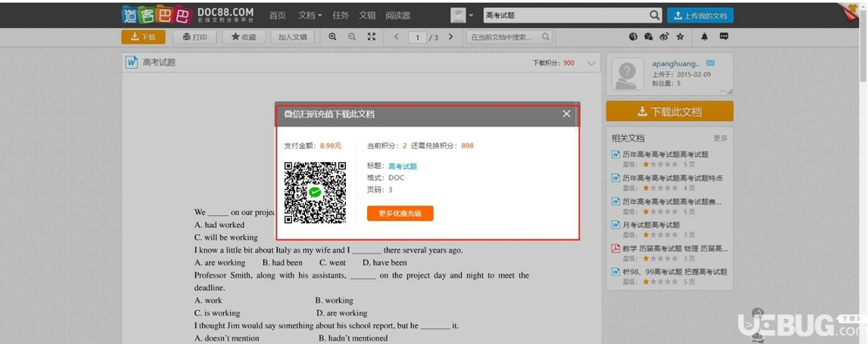Viewport: 868px width, 344px height.
Task: Open the 阅读器 menu item
Action: click(x=398, y=16)
